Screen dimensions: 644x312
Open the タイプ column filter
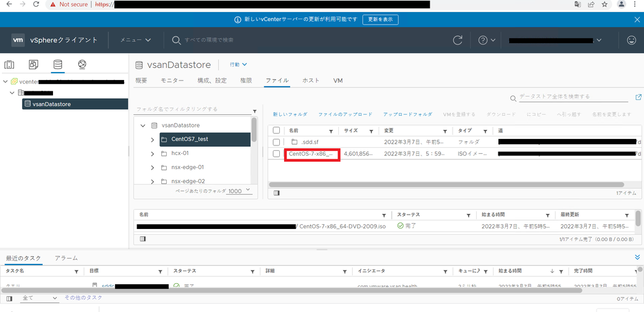coord(485,131)
